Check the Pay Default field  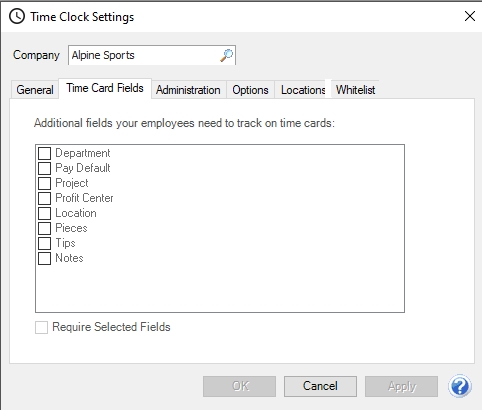pos(44,168)
